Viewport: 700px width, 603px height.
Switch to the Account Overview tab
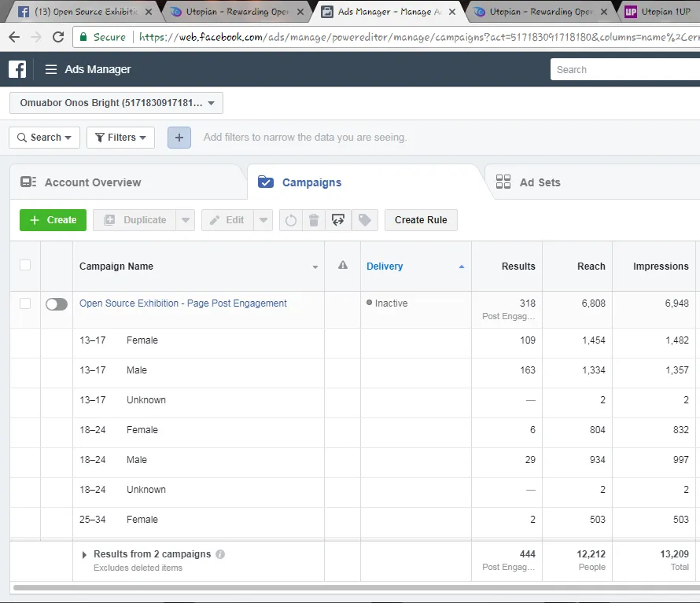(128, 182)
